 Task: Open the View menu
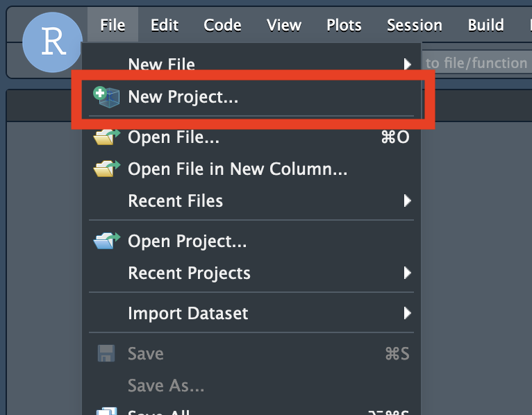(283, 26)
